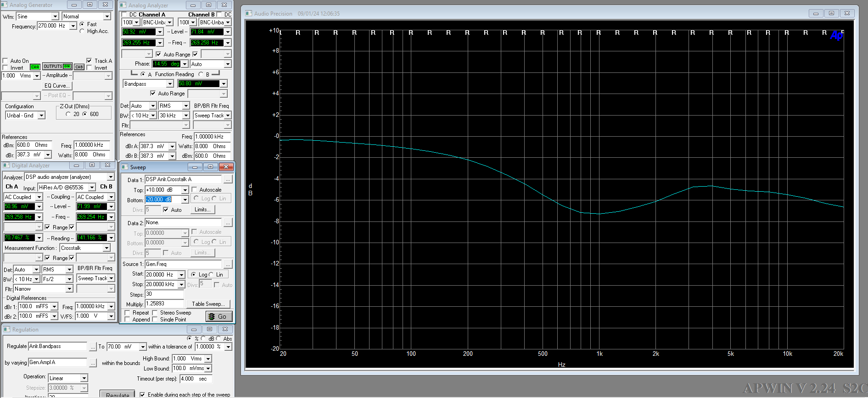This screenshot has width=868, height=398.
Task: Open Normal waveform variant dropdown
Action: 107,17
